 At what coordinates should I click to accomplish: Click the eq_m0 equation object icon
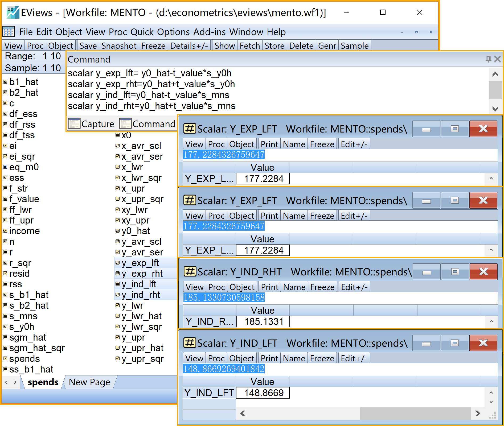(5, 167)
